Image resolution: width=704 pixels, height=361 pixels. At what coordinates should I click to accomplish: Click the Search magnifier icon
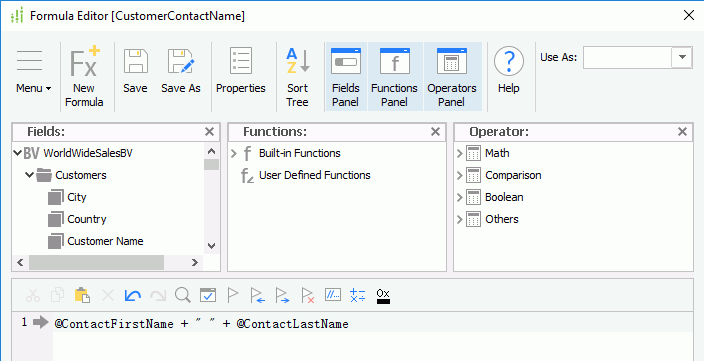(x=183, y=295)
